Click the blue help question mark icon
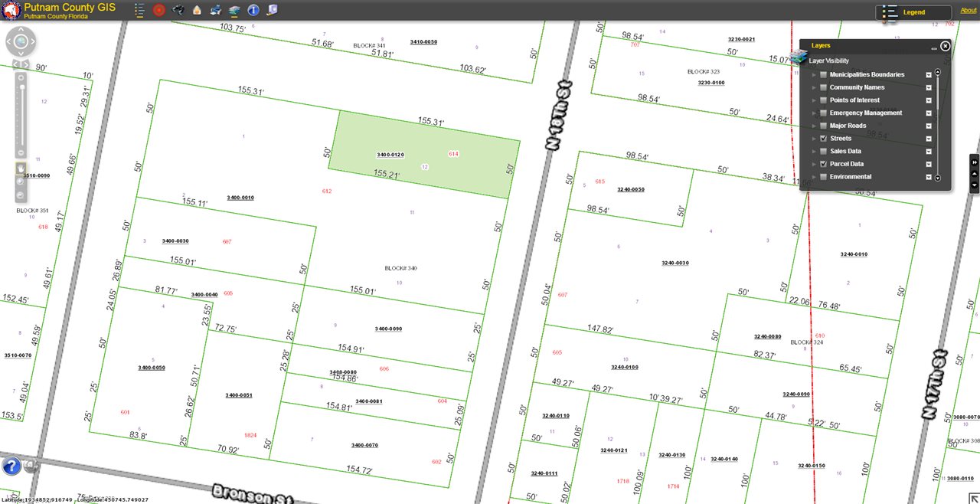Image resolution: width=980 pixels, height=504 pixels. point(11,465)
